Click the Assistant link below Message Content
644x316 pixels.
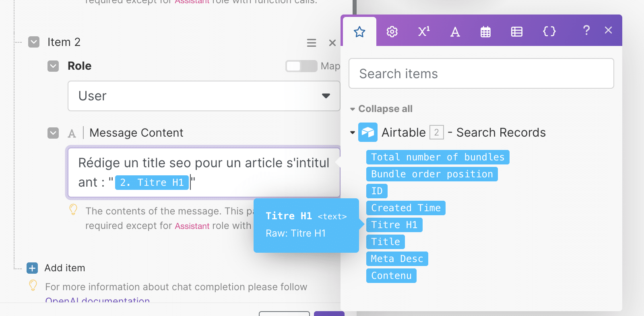[x=192, y=226]
